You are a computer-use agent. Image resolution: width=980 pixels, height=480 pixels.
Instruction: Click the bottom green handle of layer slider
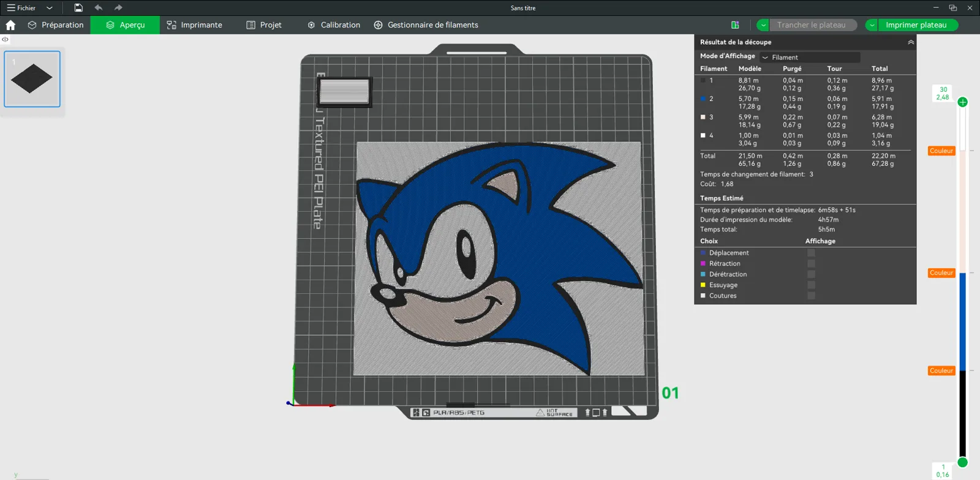click(x=963, y=462)
